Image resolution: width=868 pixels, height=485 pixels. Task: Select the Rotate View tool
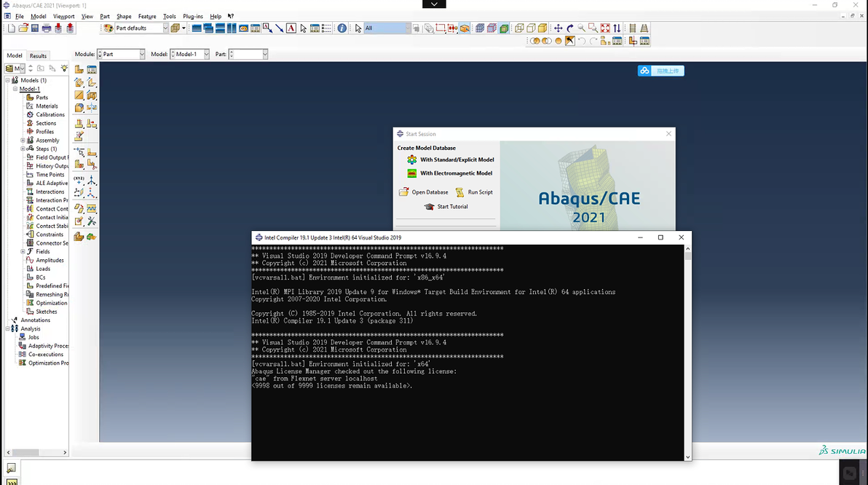(569, 28)
